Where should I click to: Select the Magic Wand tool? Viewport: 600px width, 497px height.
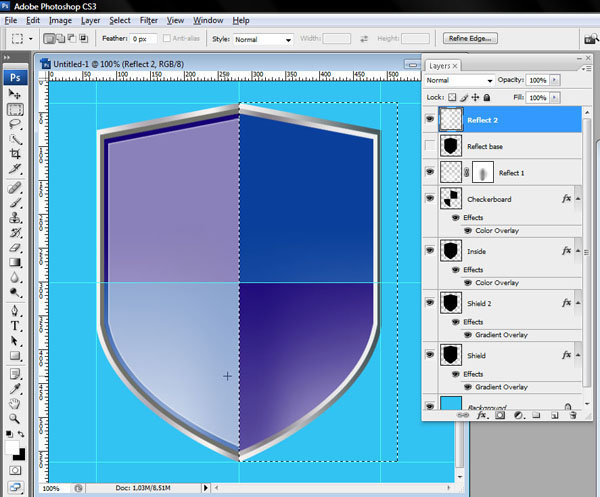click(15, 139)
